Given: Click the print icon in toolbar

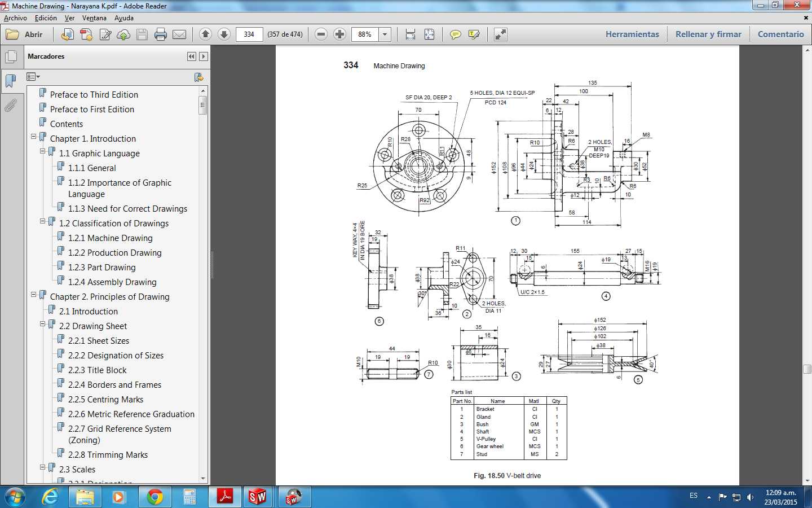Looking at the screenshot, I should [x=161, y=34].
